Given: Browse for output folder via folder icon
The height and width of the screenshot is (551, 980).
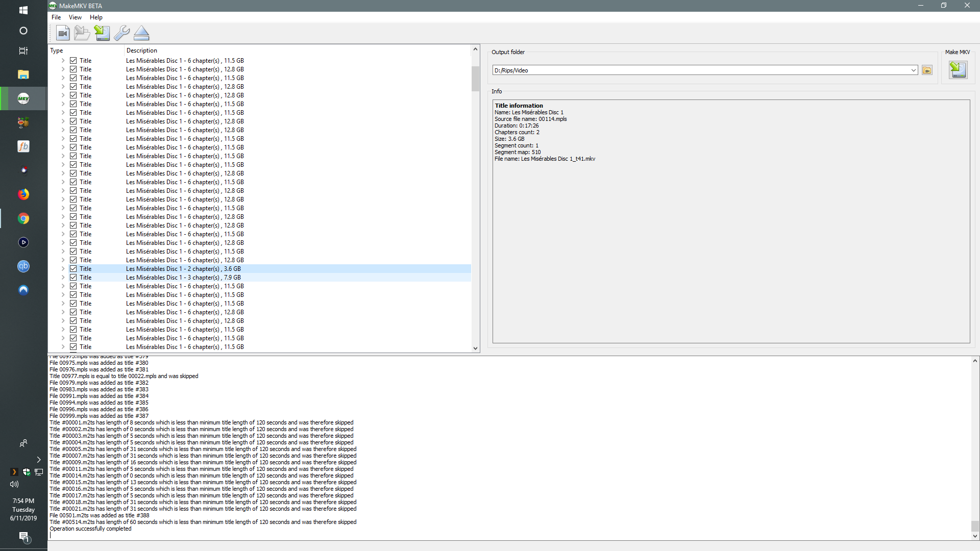Looking at the screenshot, I should point(927,70).
